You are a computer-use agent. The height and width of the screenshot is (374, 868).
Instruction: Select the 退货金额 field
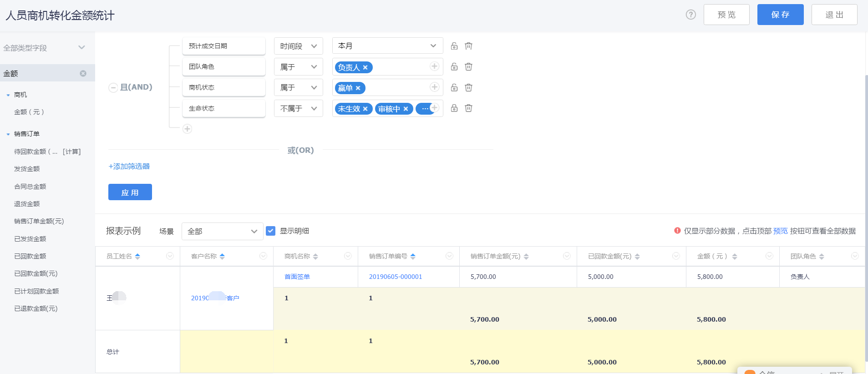click(27, 204)
